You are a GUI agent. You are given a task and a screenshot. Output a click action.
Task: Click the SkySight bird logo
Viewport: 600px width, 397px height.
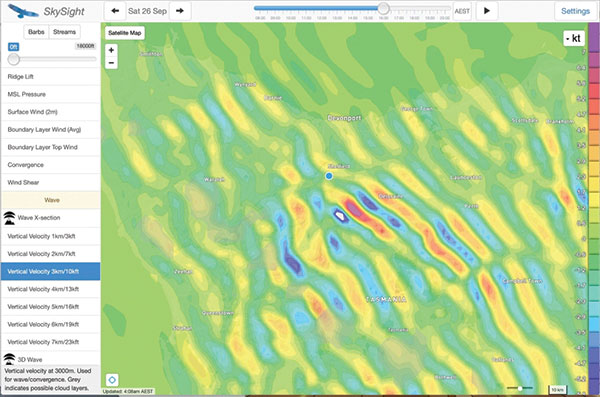coord(23,11)
